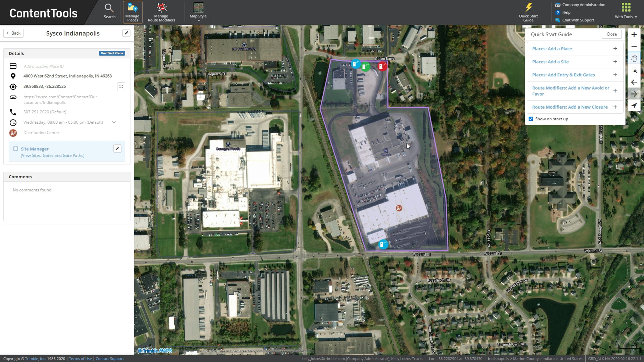Image resolution: width=644 pixels, height=362 pixels.
Task: Click the red gate marker on Guion Lane
Action: [382, 66]
